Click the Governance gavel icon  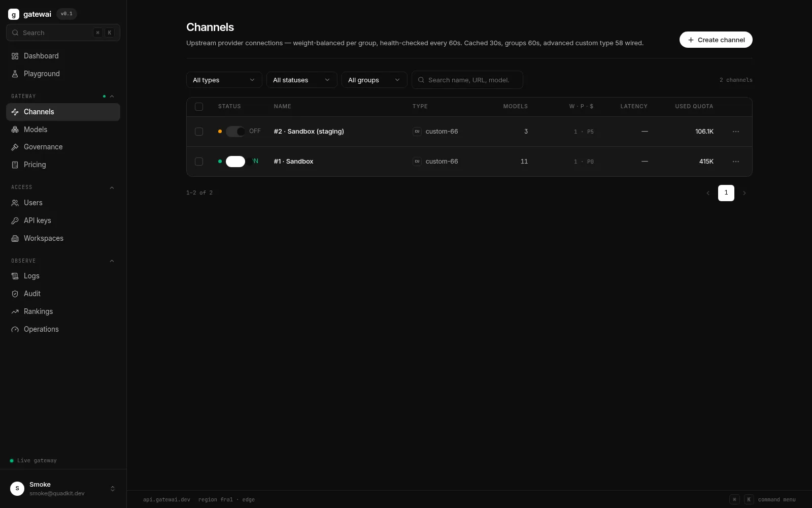pyautogui.click(x=15, y=147)
